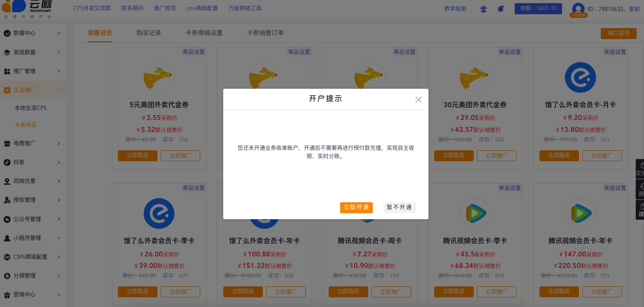This screenshot has width=644, height=307.
Task: Click the 余额 balance display
Action: 538,8
